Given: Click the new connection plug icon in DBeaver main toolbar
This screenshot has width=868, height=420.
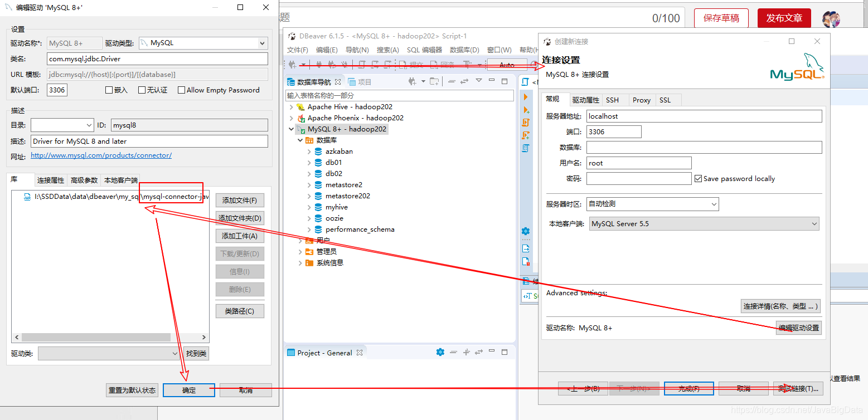Looking at the screenshot, I should click(x=292, y=65).
